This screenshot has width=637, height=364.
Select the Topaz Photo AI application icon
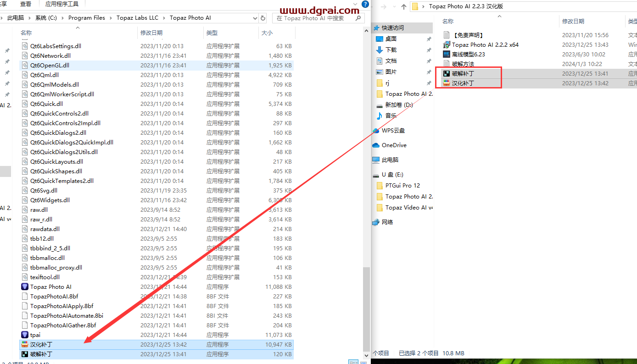point(25,287)
